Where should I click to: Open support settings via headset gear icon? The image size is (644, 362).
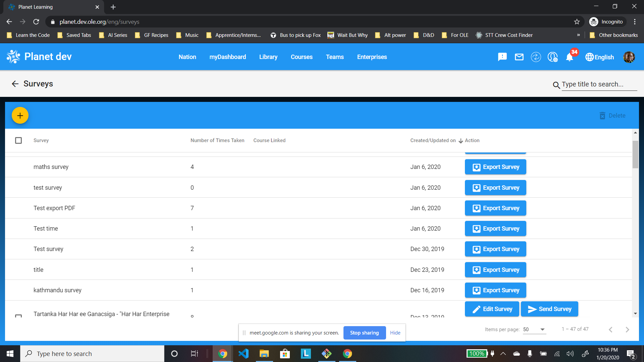coord(552,57)
